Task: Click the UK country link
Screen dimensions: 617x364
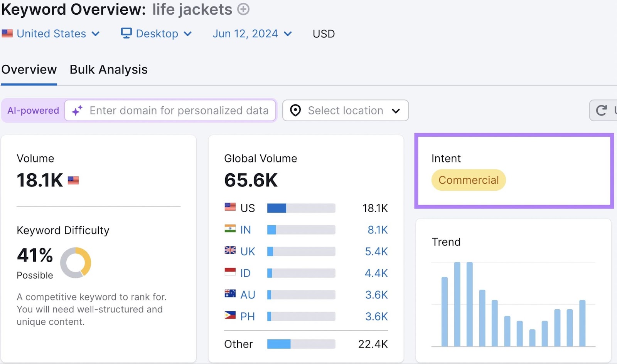Action: [248, 252]
